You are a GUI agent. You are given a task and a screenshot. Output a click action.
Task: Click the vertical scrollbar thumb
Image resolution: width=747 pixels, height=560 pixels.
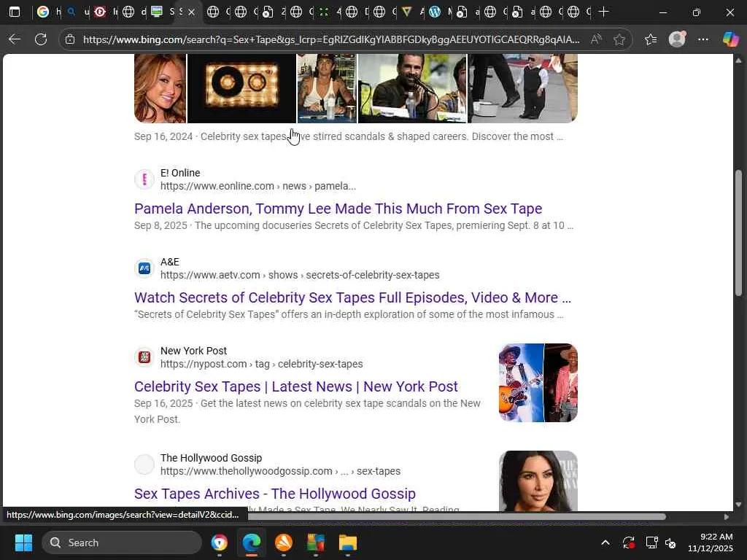click(738, 233)
